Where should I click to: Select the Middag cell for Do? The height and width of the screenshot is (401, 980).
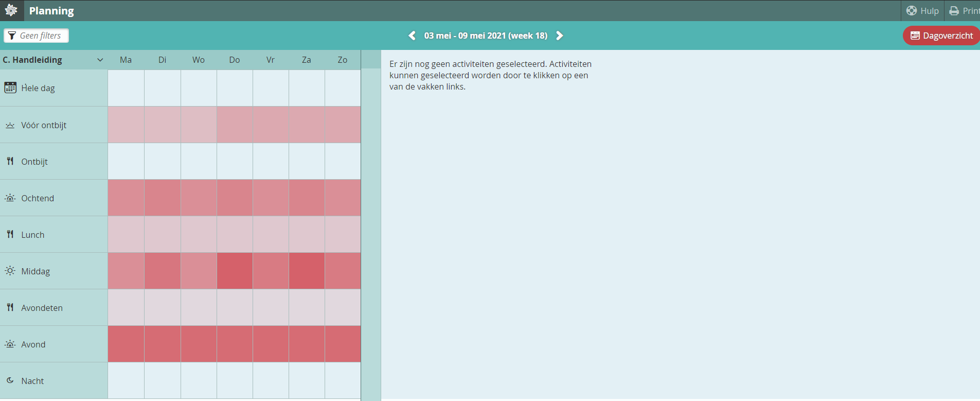(235, 271)
